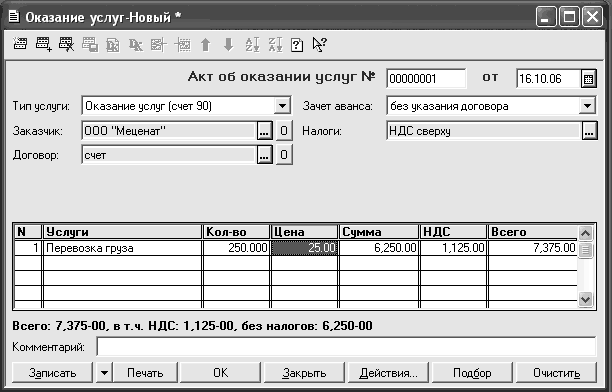The width and height of the screenshot is (612, 392).
Task: Click the Подбор button
Action: pos(472,373)
